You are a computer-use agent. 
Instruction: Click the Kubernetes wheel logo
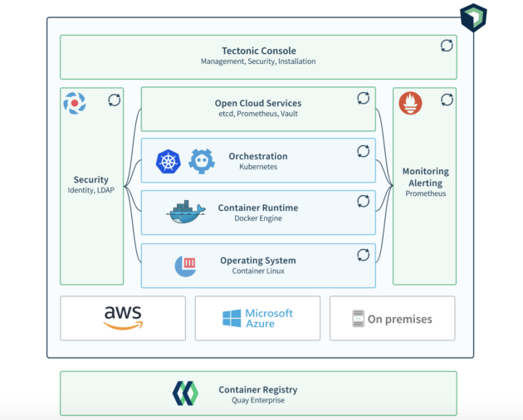pyautogui.click(x=169, y=162)
